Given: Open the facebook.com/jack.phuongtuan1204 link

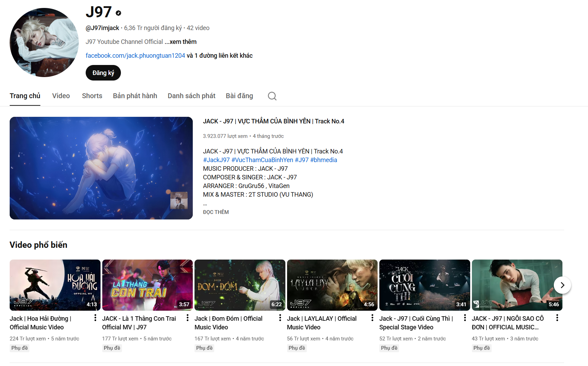Looking at the screenshot, I should tap(135, 55).
